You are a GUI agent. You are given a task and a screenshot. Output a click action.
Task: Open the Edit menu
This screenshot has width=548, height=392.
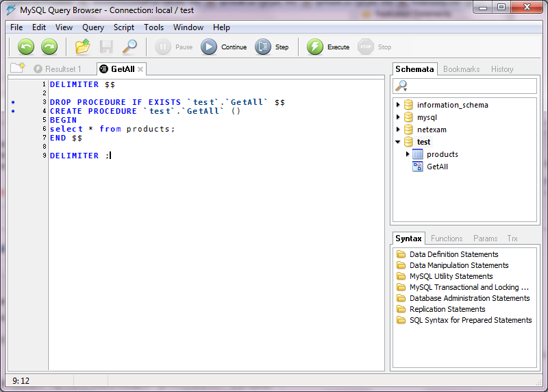pyautogui.click(x=39, y=27)
